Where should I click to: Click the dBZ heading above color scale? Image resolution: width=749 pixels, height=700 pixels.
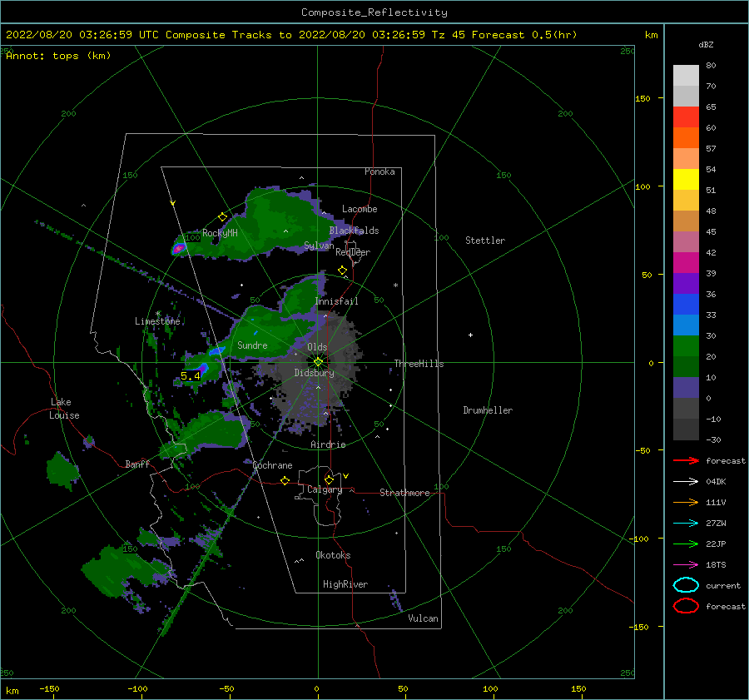pos(706,45)
